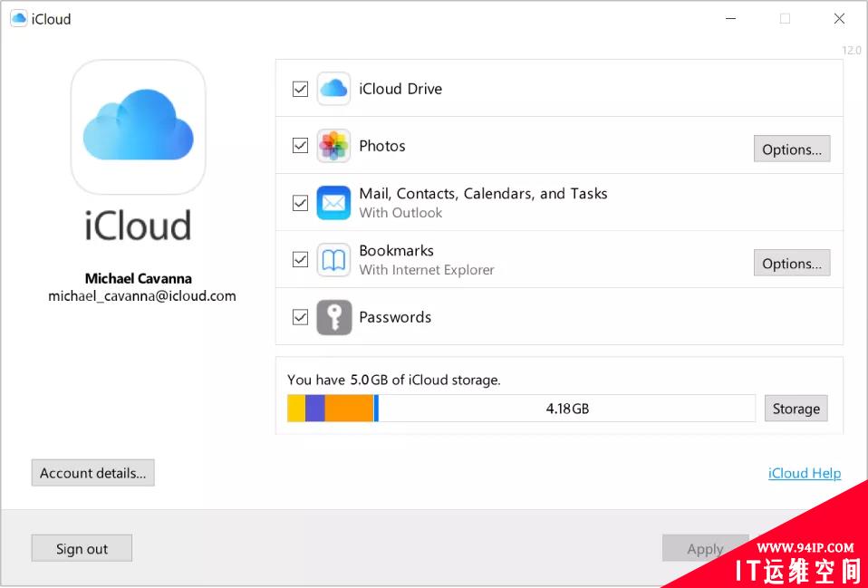This screenshot has height=588, width=868.
Task: Click the iCloud title bar icon
Action: click(18, 18)
